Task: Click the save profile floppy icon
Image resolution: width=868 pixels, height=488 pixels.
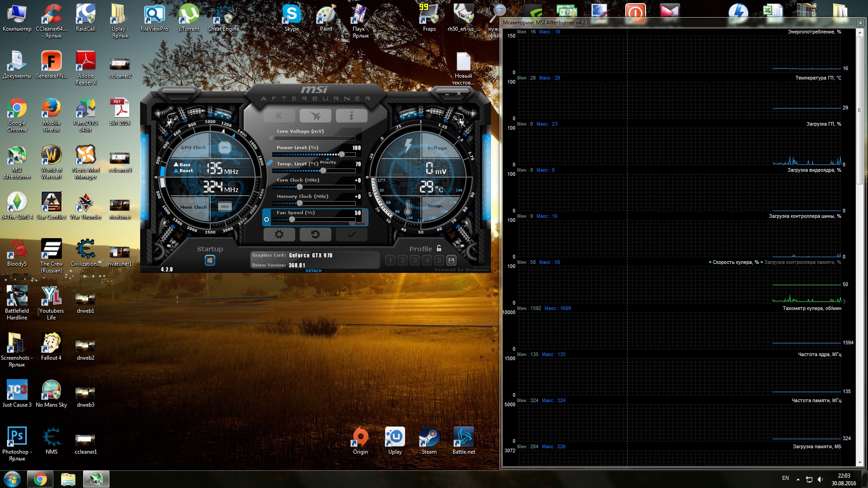Action: 451,260
